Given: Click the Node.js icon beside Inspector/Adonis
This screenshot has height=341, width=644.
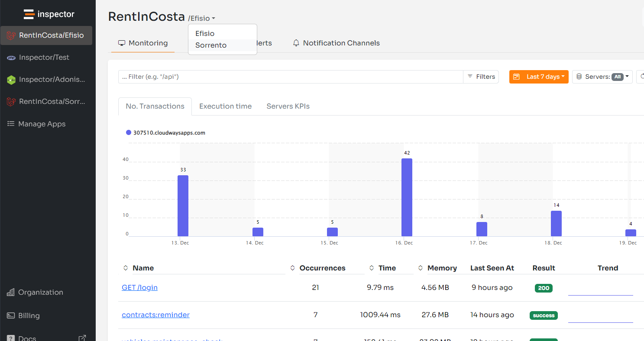Looking at the screenshot, I should tap(11, 80).
